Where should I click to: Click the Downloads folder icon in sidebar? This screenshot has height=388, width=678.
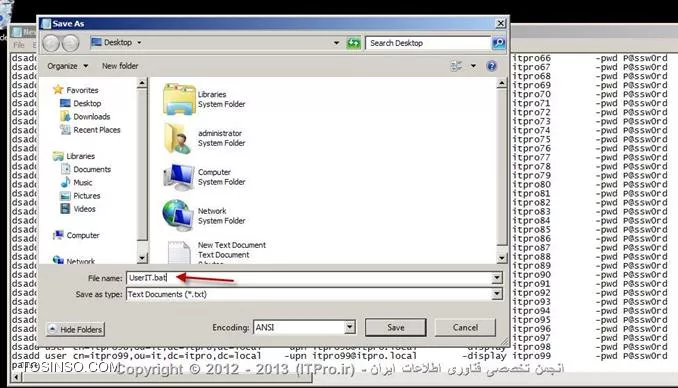click(65, 116)
